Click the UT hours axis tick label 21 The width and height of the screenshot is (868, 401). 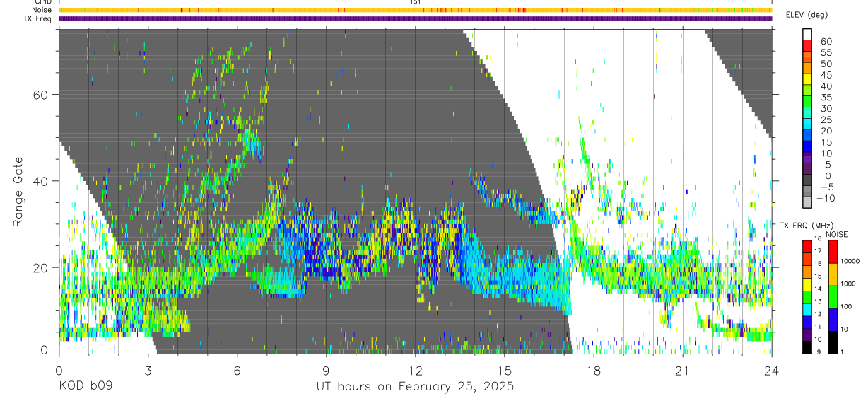pyautogui.click(x=683, y=371)
